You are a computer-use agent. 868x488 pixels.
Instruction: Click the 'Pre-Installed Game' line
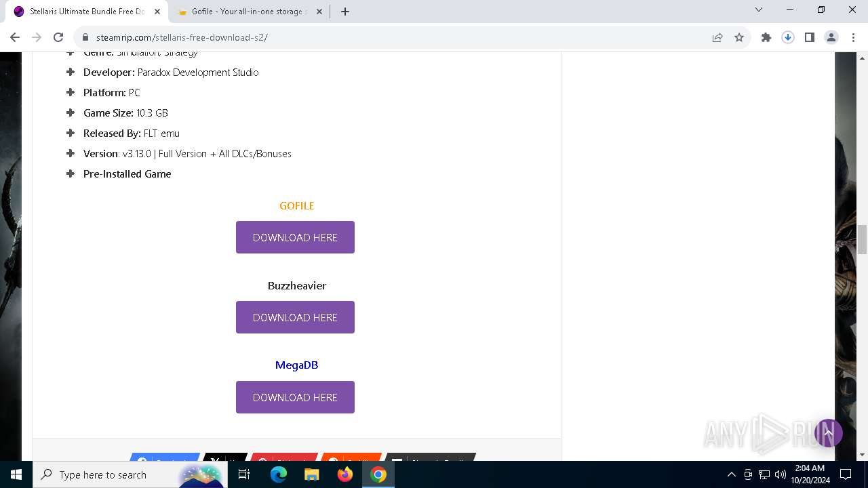(127, 174)
